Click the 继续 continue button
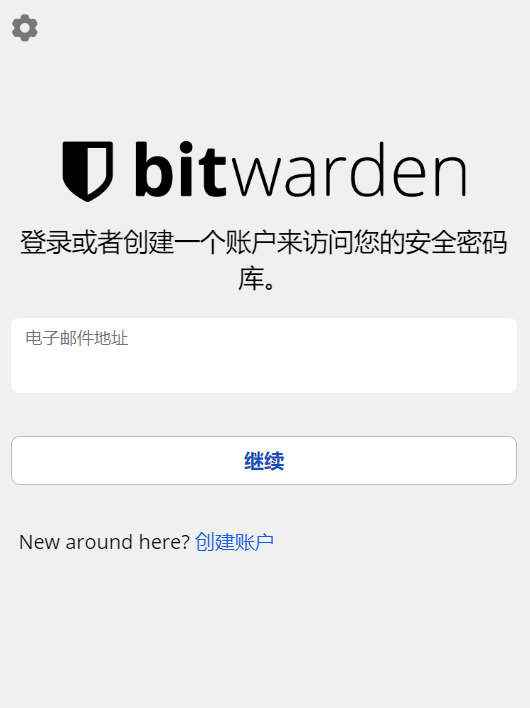This screenshot has width=530, height=708. [x=264, y=461]
